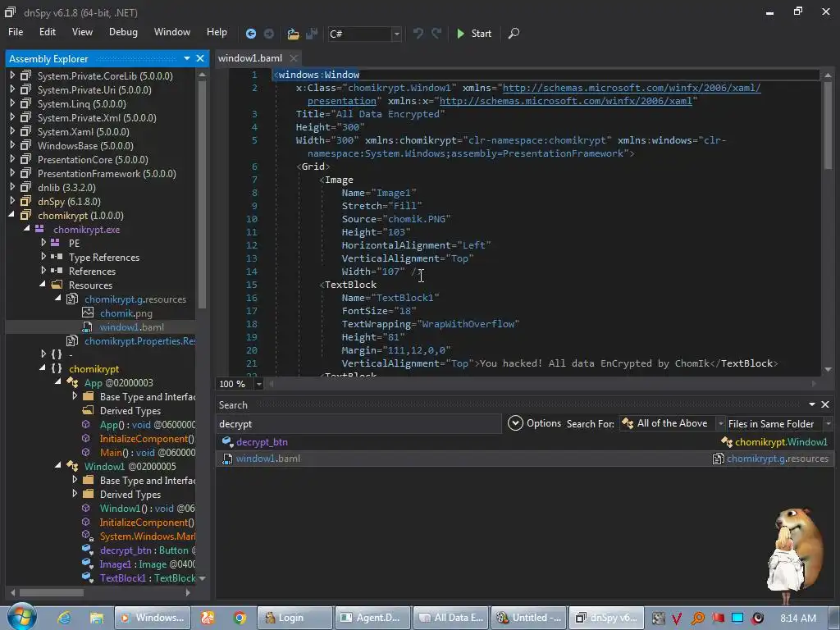Viewport: 840px width, 630px height.
Task: Select the decrypt_btn search result
Action: (262, 442)
